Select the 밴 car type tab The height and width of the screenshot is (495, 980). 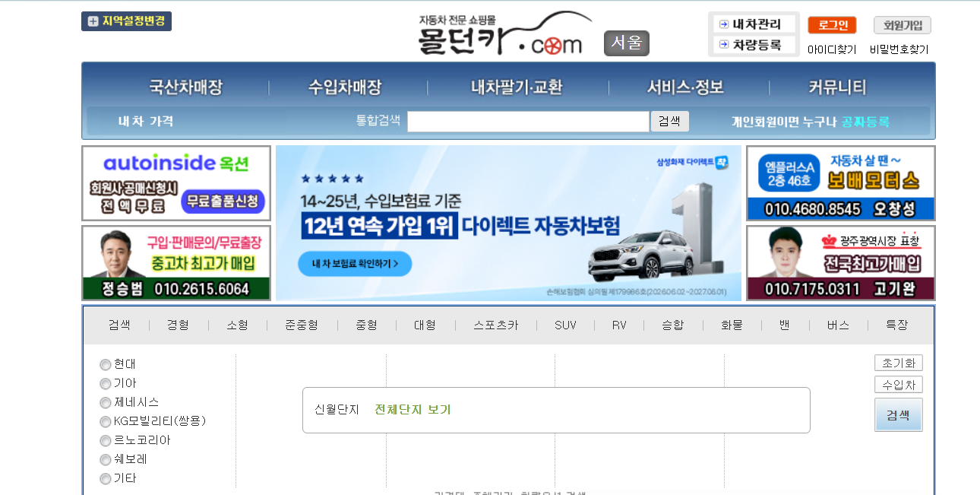(784, 325)
